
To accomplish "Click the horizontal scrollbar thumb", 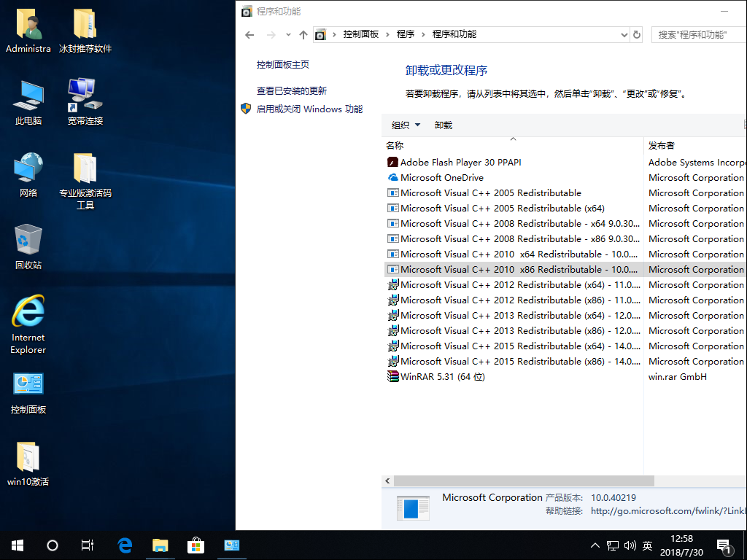I will pyautogui.click(x=524, y=481).
